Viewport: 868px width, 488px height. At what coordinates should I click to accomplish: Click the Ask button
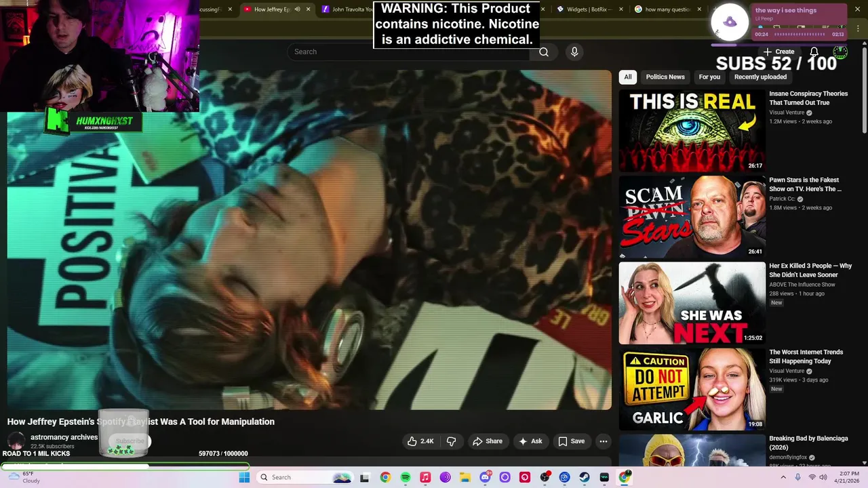530,441
